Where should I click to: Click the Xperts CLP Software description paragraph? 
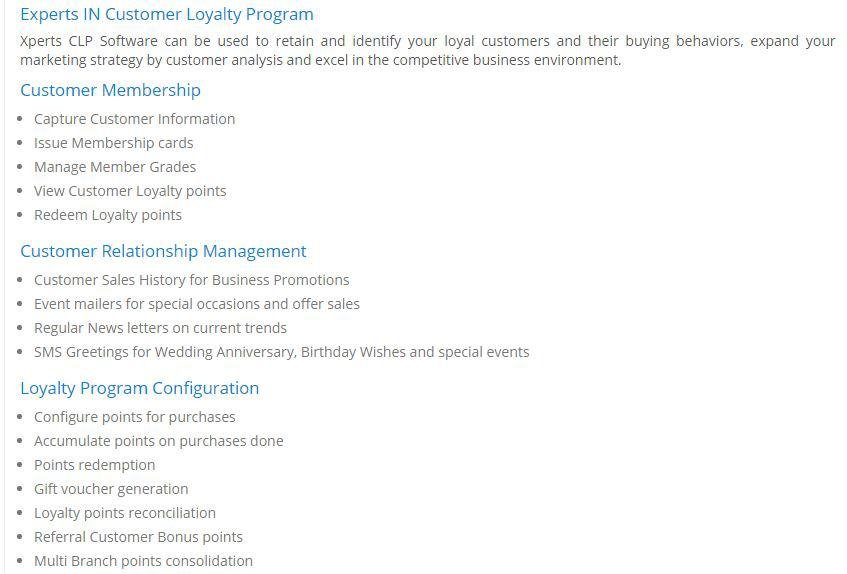427,50
